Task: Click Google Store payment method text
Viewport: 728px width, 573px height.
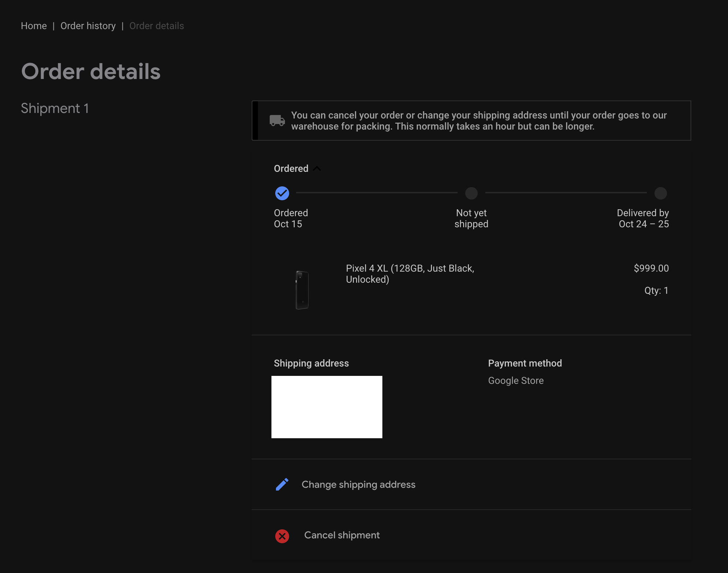Action: pos(515,380)
